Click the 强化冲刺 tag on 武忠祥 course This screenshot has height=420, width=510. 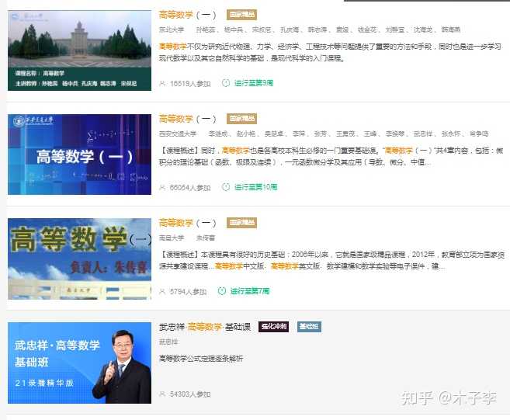click(273, 327)
